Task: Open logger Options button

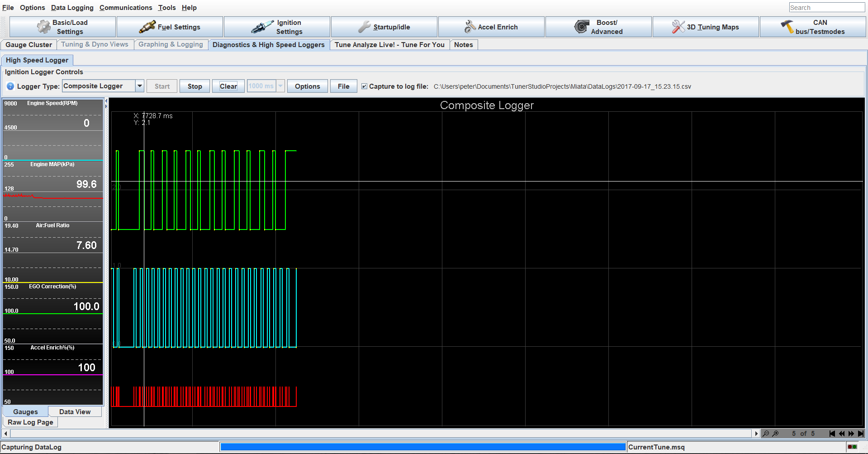Action: point(307,86)
